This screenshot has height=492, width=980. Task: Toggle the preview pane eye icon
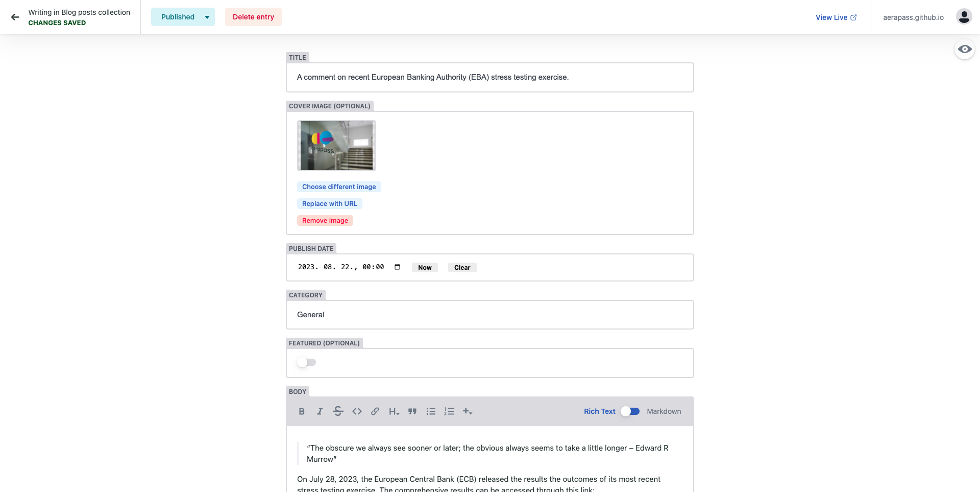(x=964, y=49)
